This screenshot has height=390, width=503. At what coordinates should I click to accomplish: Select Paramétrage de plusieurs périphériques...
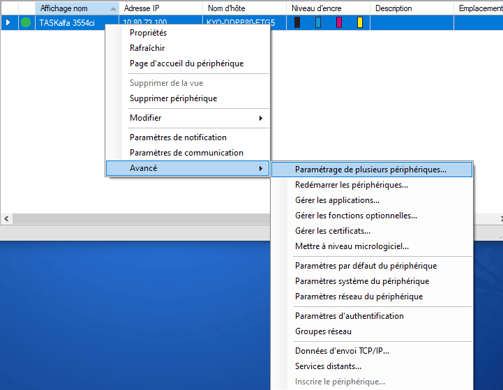click(372, 170)
